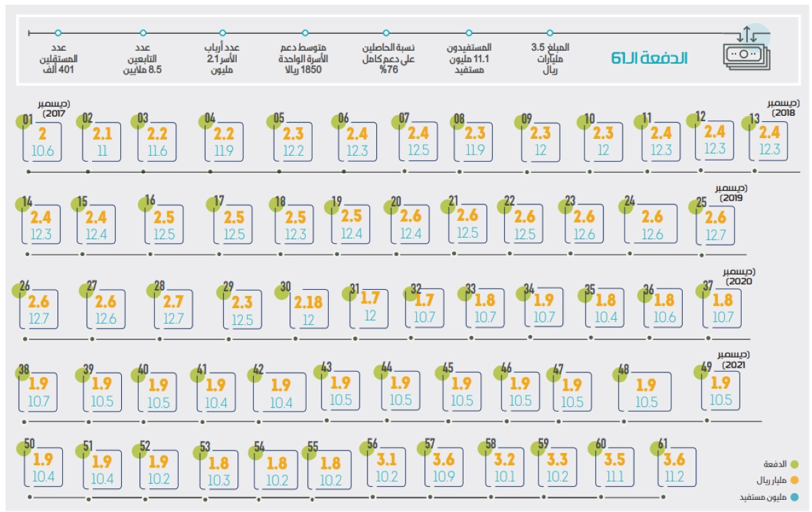Click the المستفيدون 11.1 مليون statistic text
812x512 pixels.
point(469,59)
